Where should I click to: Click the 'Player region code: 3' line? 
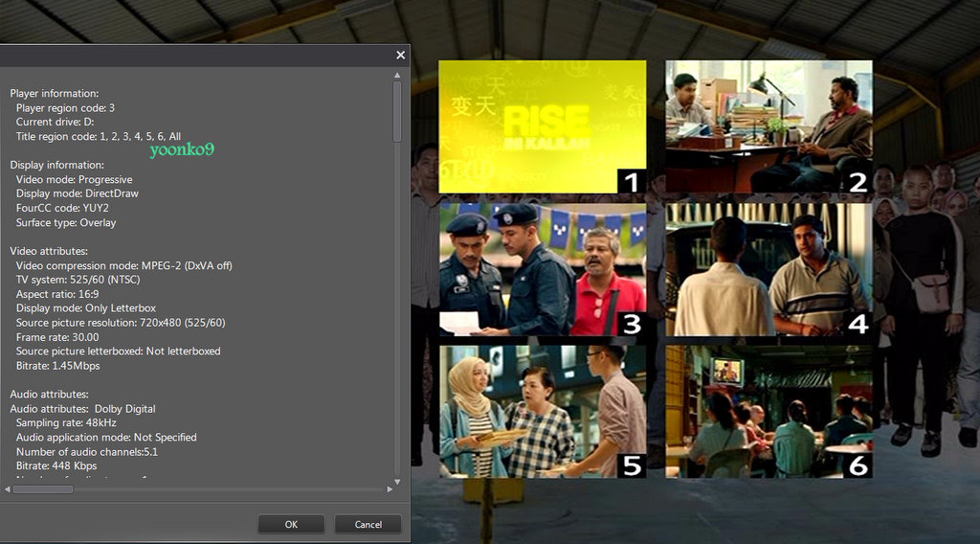coord(66,107)
